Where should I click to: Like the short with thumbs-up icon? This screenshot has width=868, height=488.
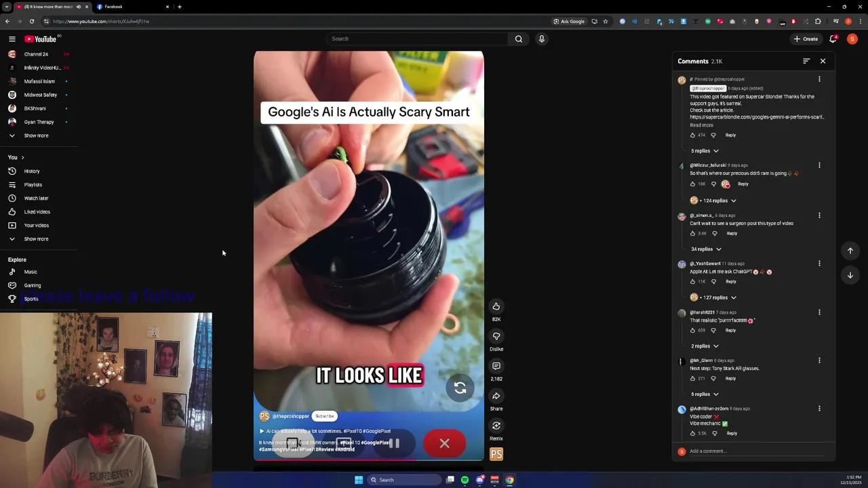496,306
